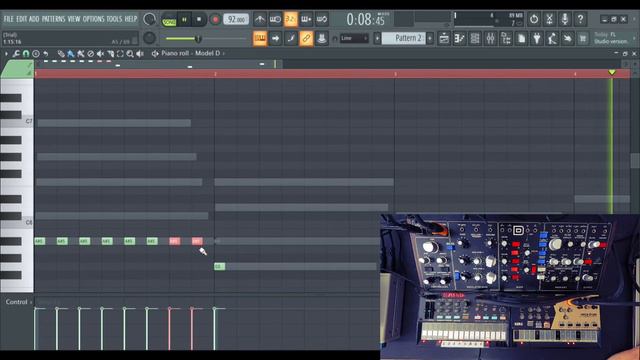Toggle Song/Pattern playback mode
The image size is (640, 360).
[x=169, y=20]
